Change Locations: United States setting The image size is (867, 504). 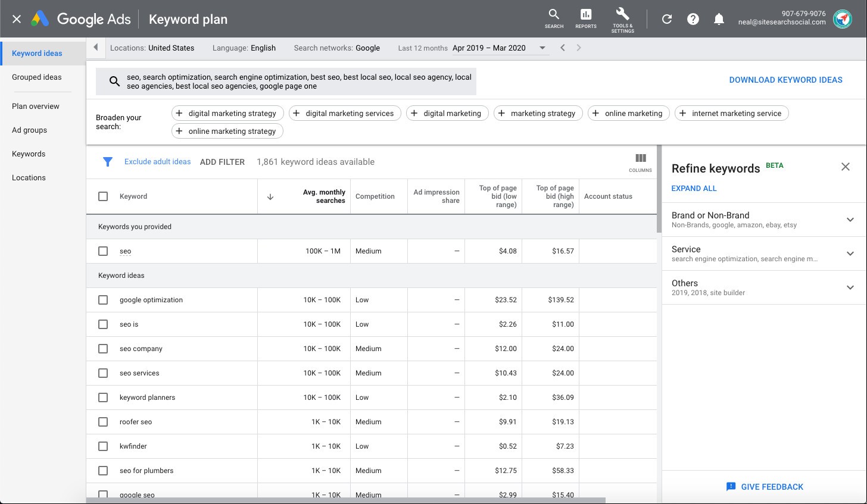[x=152, y=48]
